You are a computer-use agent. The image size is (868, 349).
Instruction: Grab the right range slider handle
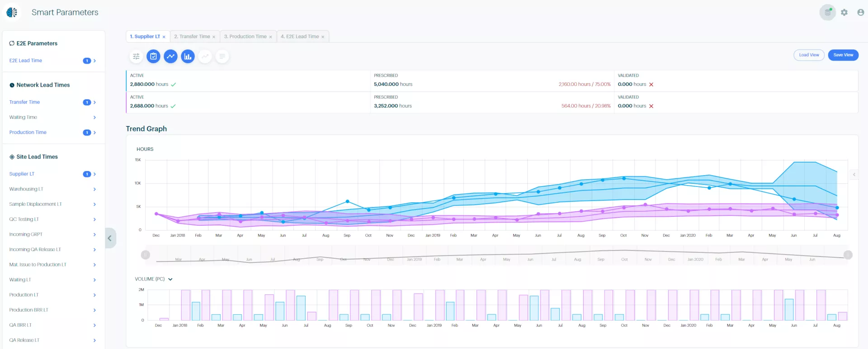848,255
